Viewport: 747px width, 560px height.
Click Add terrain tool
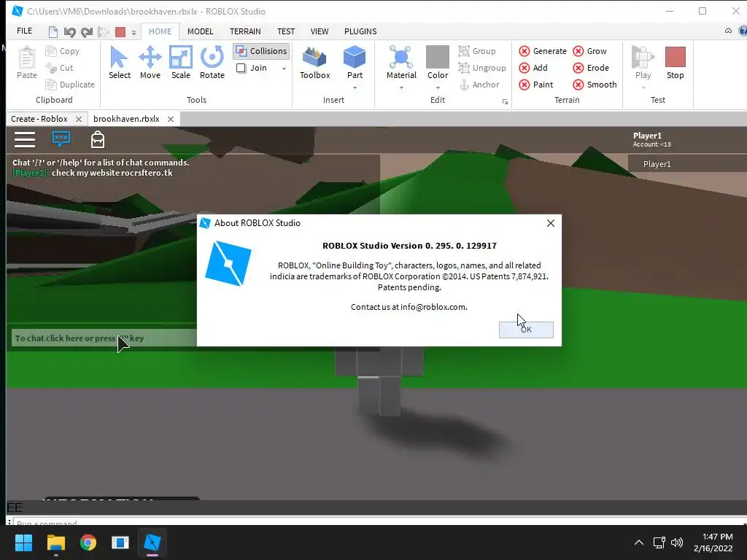[533, 68]
